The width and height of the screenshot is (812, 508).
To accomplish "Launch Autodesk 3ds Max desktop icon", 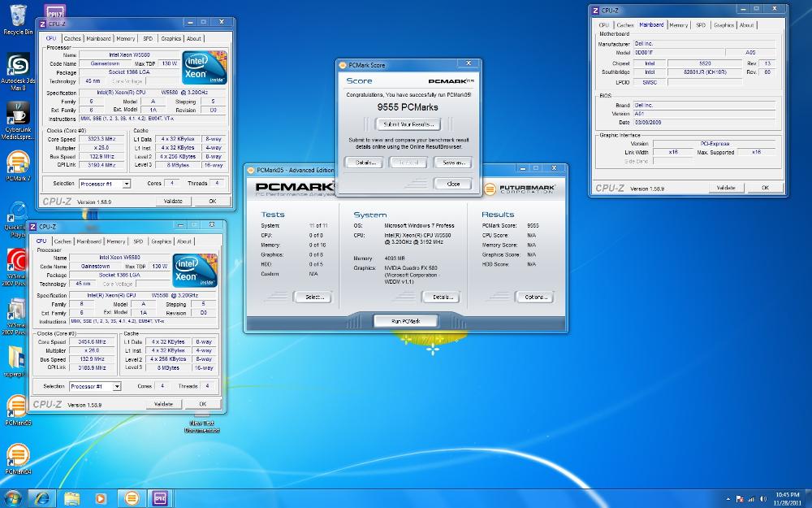I will [18, 71].
